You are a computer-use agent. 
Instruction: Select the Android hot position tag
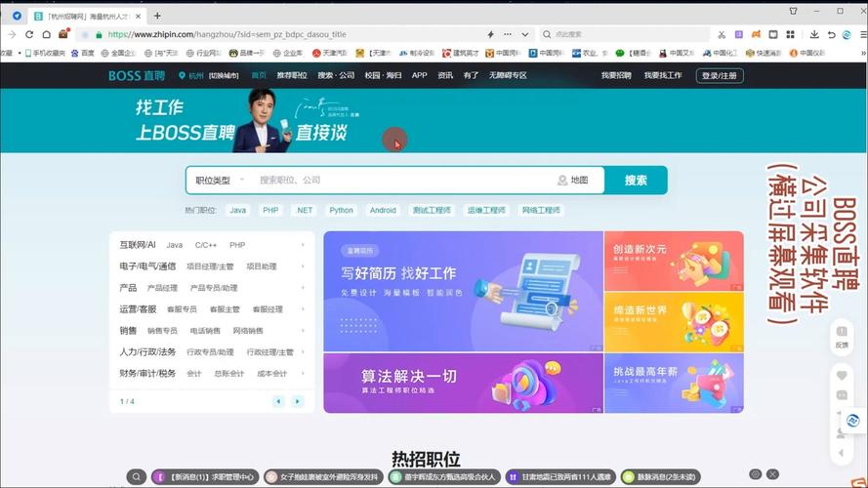383,210
